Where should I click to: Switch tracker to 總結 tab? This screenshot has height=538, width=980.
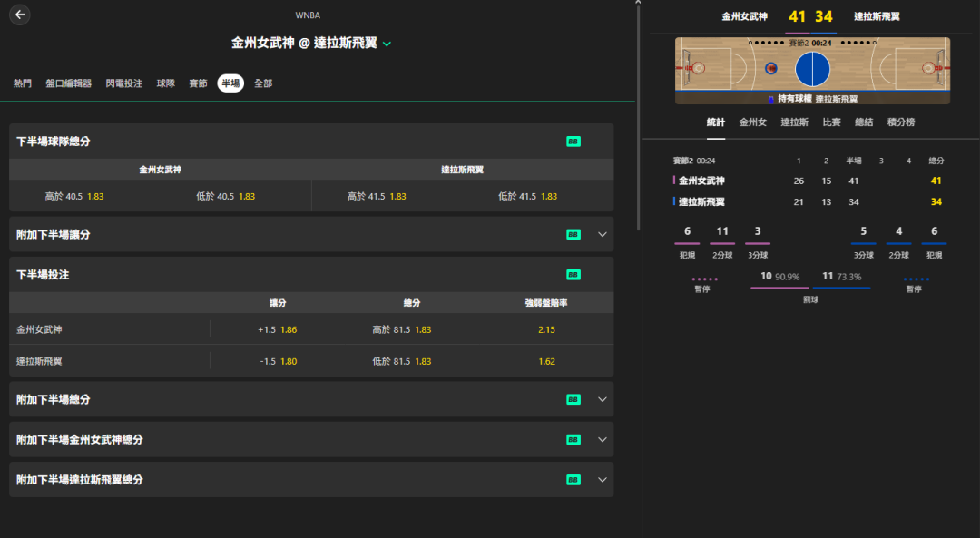pyautogui.click(x=864, y=122)
